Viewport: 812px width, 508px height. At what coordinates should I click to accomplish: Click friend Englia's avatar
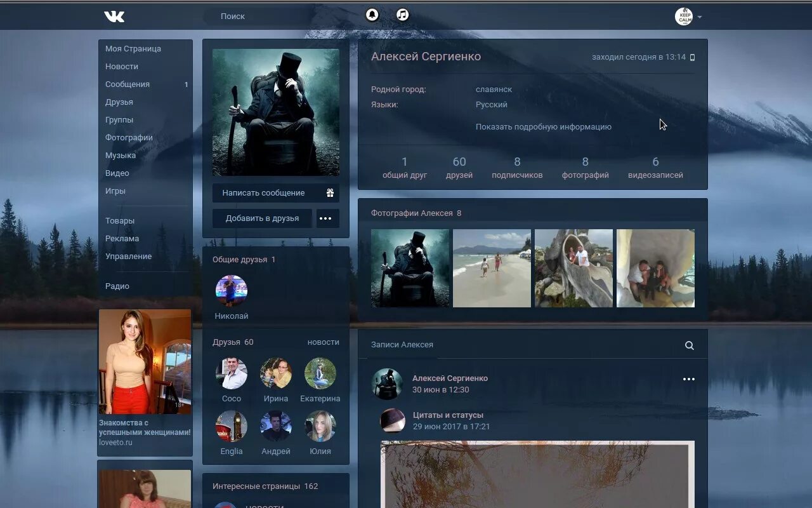pos(232,426)
